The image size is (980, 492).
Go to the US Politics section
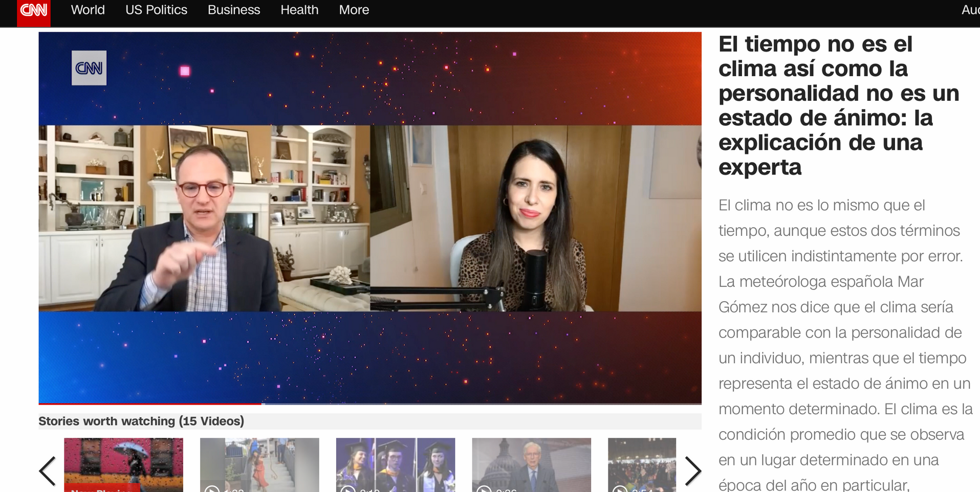coord(157,10)
